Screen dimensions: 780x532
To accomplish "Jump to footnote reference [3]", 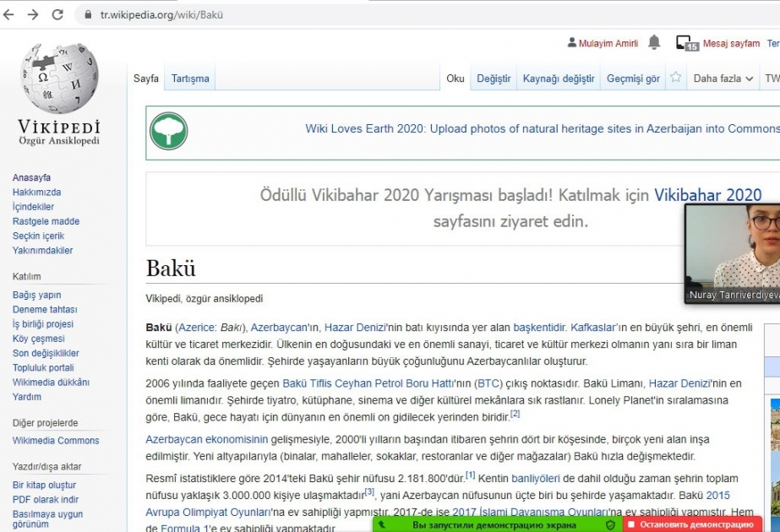I will [x=369, y=491].
